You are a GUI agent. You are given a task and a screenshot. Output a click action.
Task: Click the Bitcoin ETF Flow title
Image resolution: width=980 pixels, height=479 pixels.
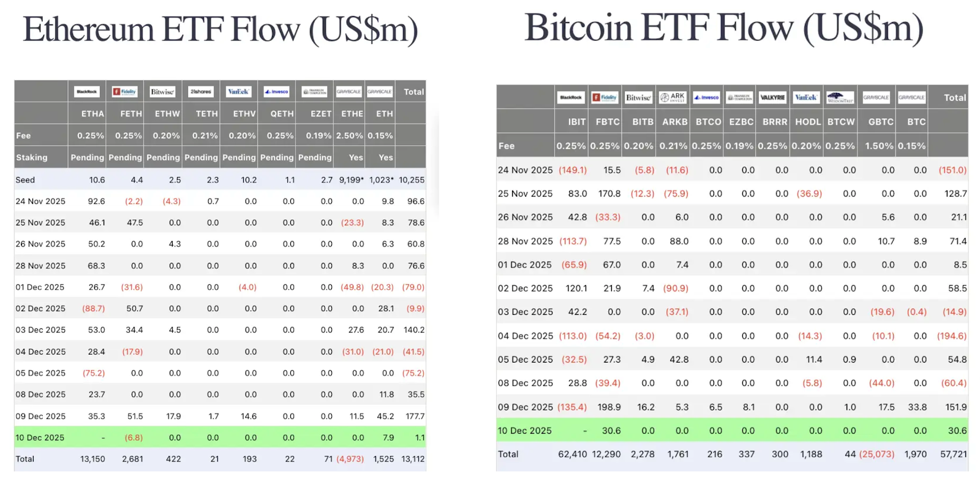click(x=724, y=28)
